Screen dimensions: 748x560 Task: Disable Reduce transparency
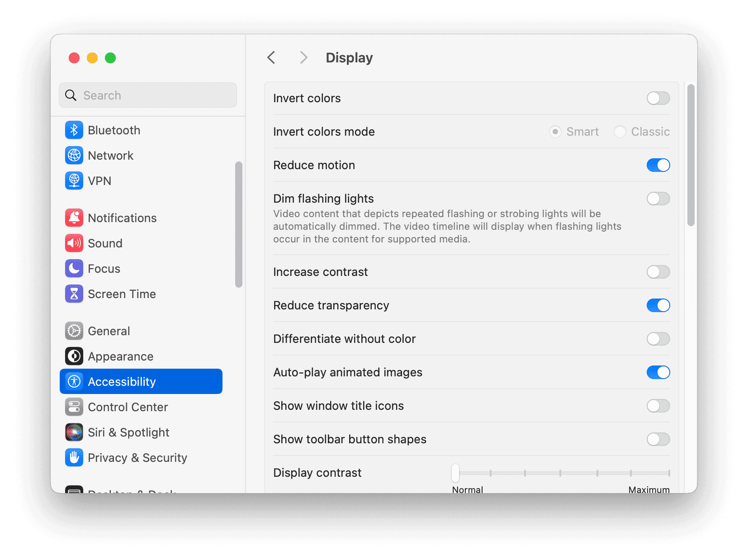point(658,305)
